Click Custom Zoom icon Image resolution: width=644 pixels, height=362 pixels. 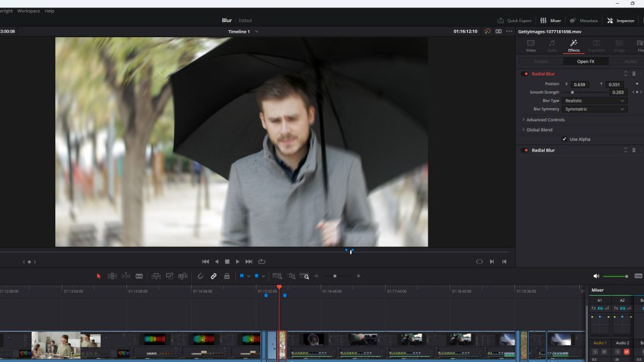pyautogui.click(x=304, y=277)
